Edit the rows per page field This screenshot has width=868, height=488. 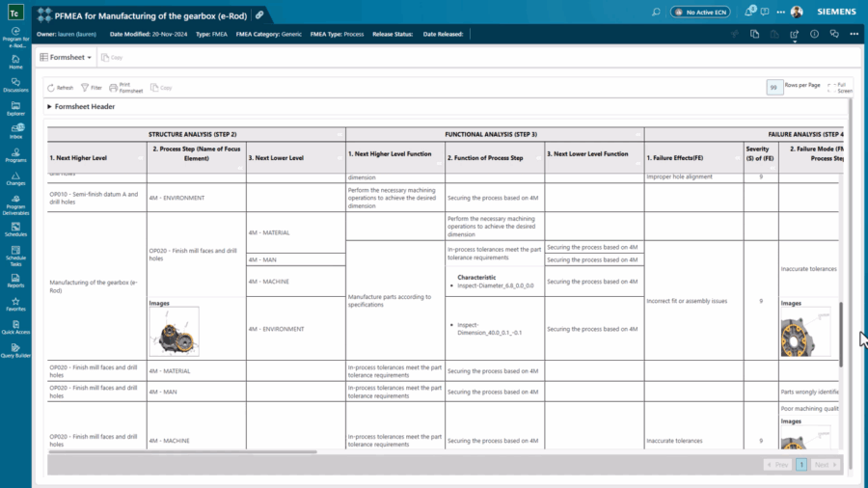(x=774, y=87)
